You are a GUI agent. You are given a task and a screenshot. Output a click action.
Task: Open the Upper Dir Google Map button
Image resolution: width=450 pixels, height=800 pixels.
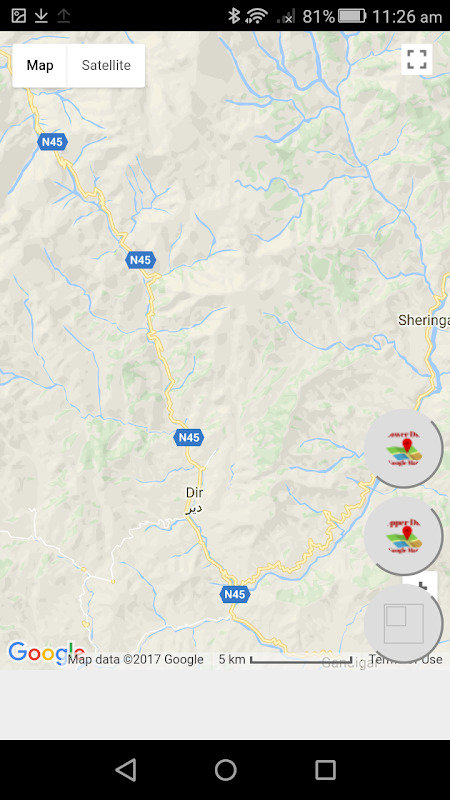(403, 536)
